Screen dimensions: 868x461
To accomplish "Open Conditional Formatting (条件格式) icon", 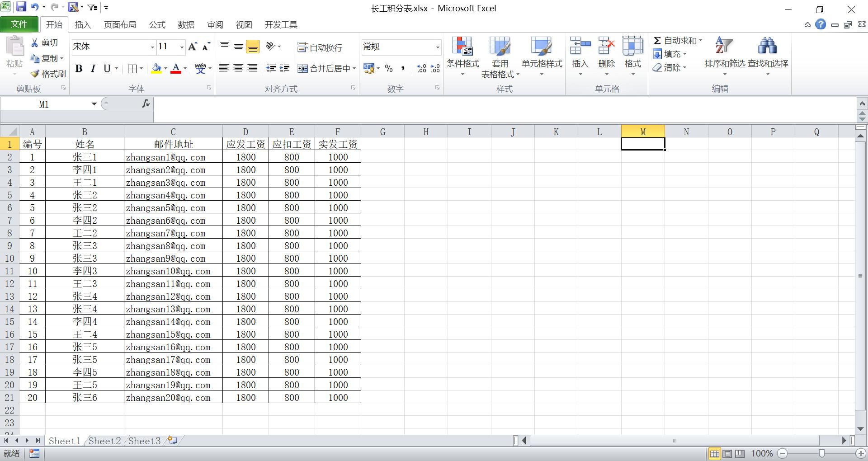I will pos(462,46).
